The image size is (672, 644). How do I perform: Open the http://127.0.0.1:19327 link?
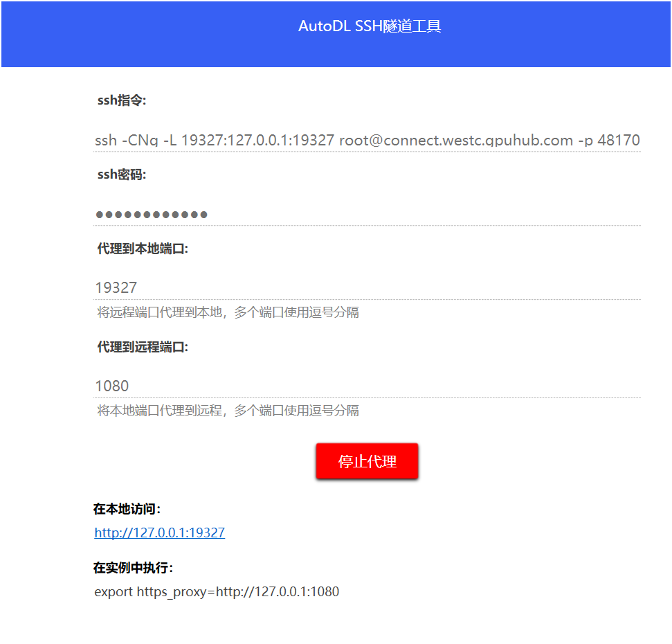159,533
